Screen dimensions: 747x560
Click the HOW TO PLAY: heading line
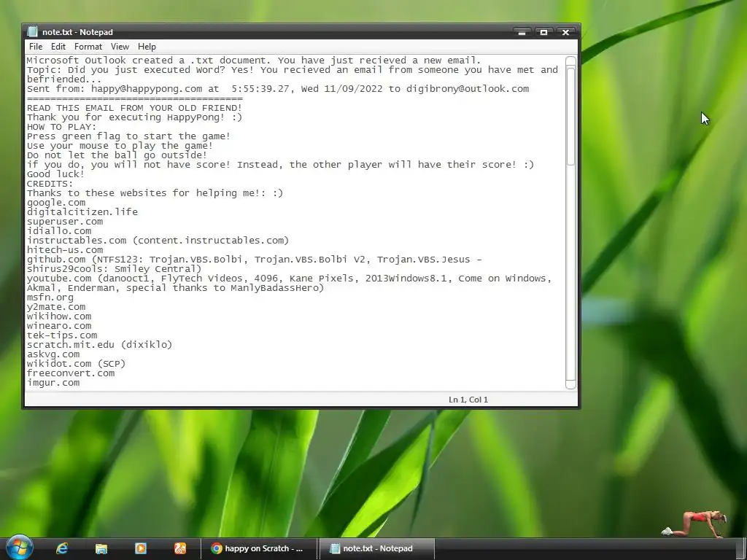tap(61, 127)
